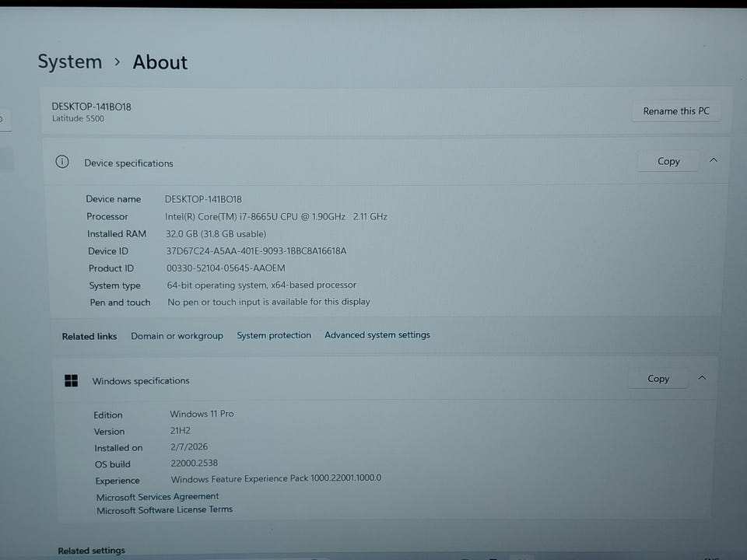
Task: Click the Device ID label
Action: click(x=108, y=251)
